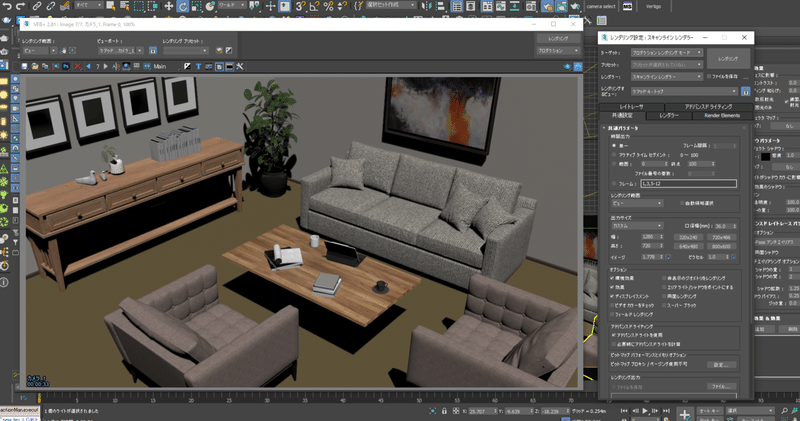Open Area to Render dropdown in setup
Image resolution: width=800 pixels, height=421 pixels.
point(637,203)
